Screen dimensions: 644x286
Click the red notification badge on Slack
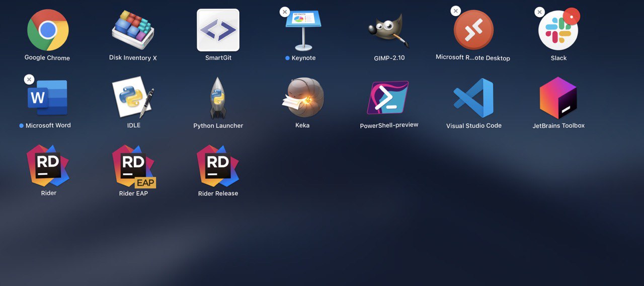click(x=572, y=16)
